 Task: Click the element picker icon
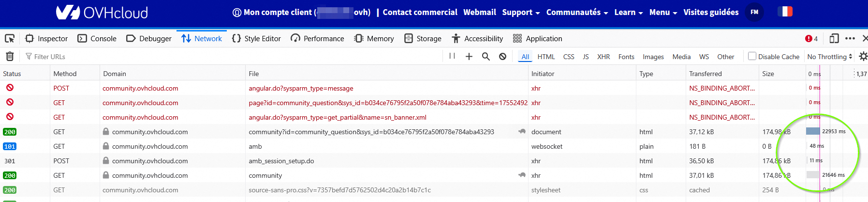[10, 39]
